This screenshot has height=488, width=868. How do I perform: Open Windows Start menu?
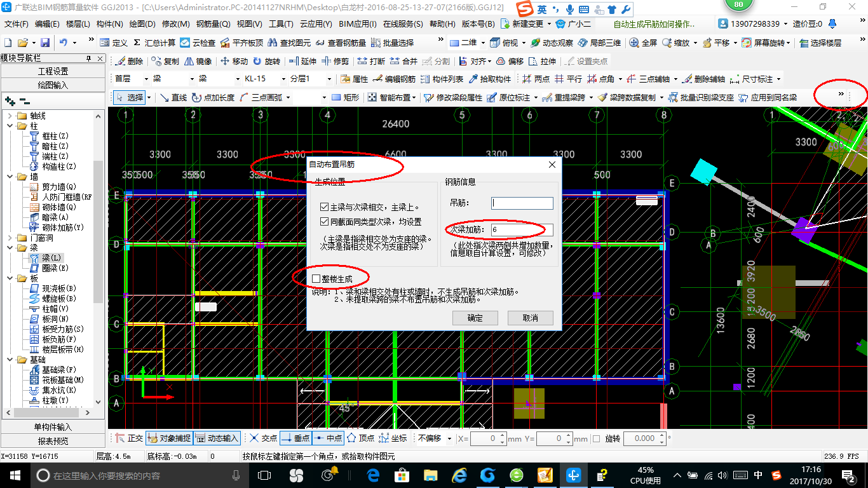click(x=15, y=475)
